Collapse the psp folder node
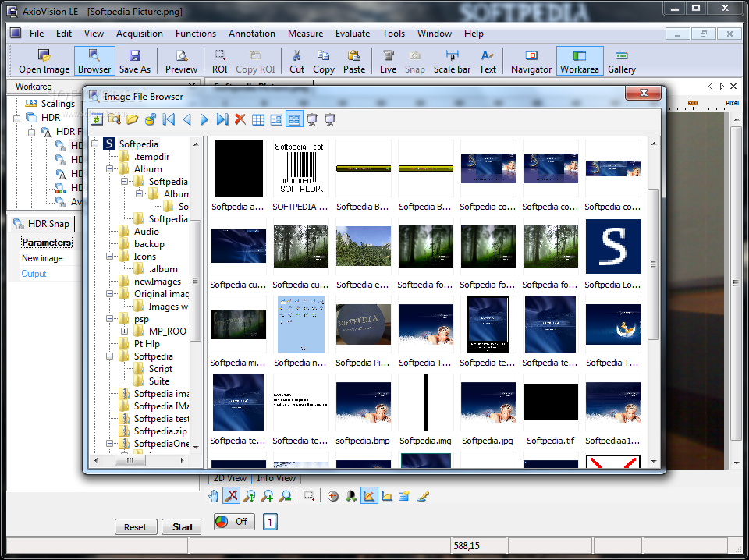749x560 pixels. coord(109,318)
